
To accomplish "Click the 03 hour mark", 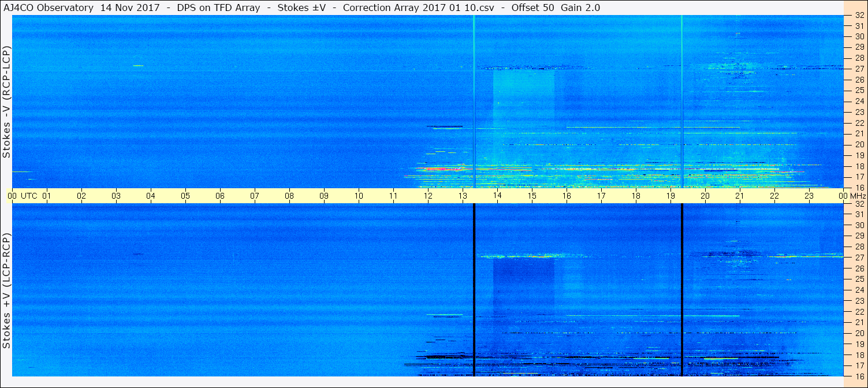I will (x=116, y=196).
